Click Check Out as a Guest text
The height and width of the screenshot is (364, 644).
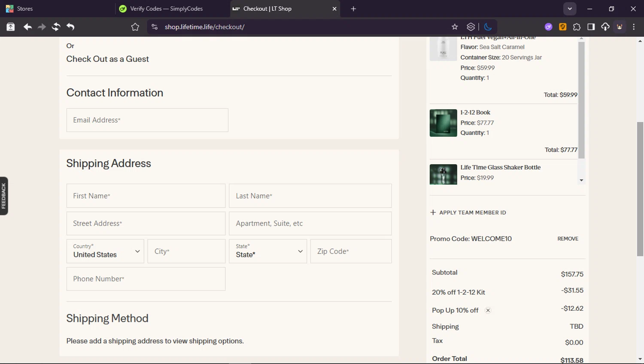click(x=107, y=59)
